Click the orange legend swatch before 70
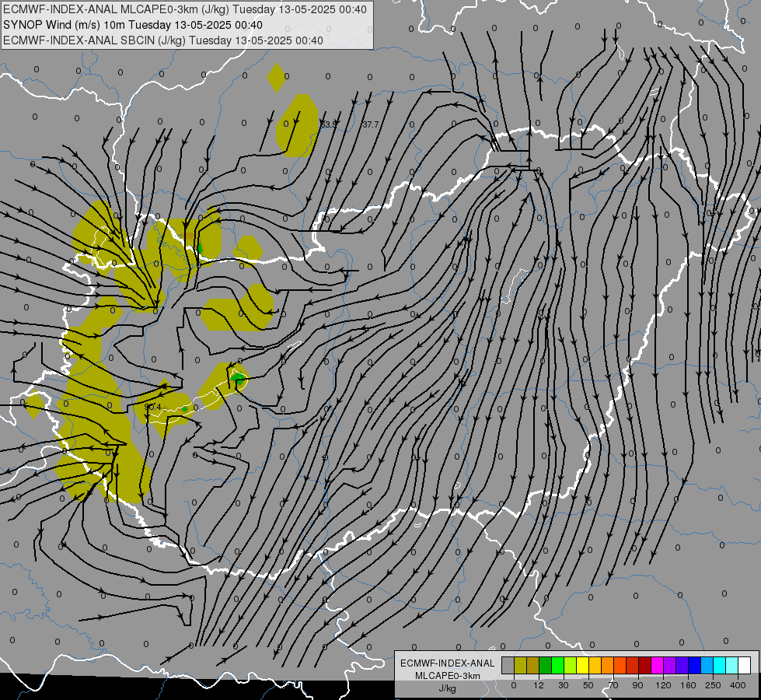Image resolution: width=761 pixels, height=700 pixels. pos(608,665)
